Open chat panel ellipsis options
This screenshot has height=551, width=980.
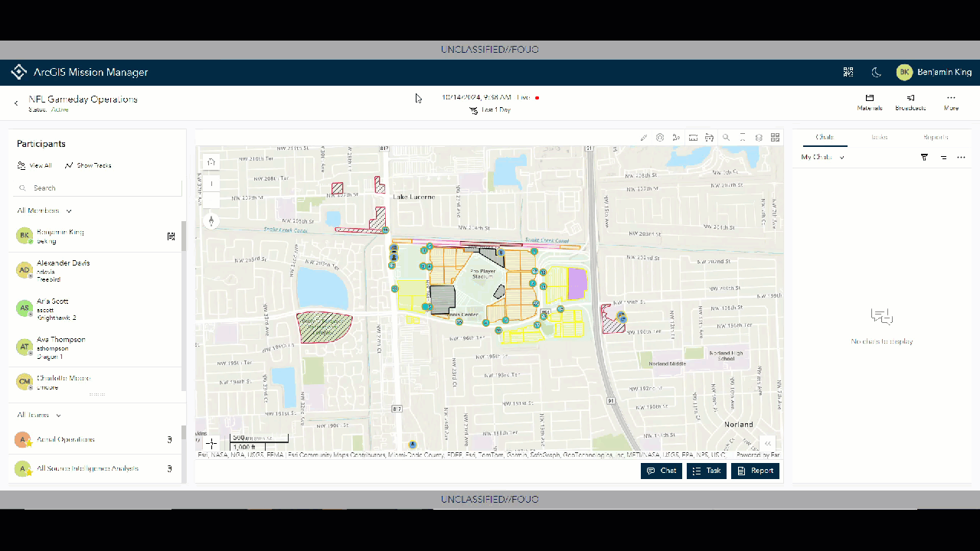pos(961,158)
